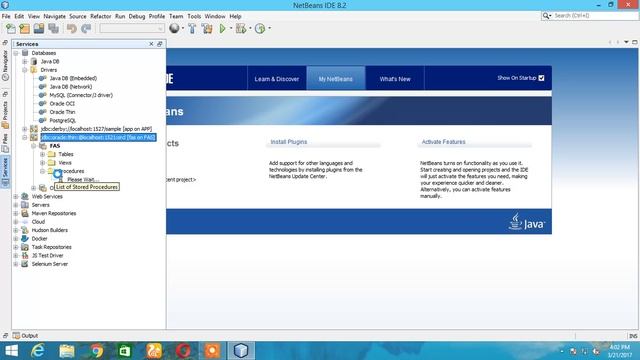Close the Services panel

(151, 44)
